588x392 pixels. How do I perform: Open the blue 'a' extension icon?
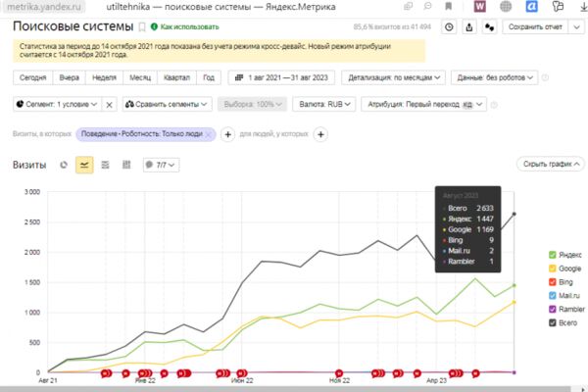coord(531,7)
